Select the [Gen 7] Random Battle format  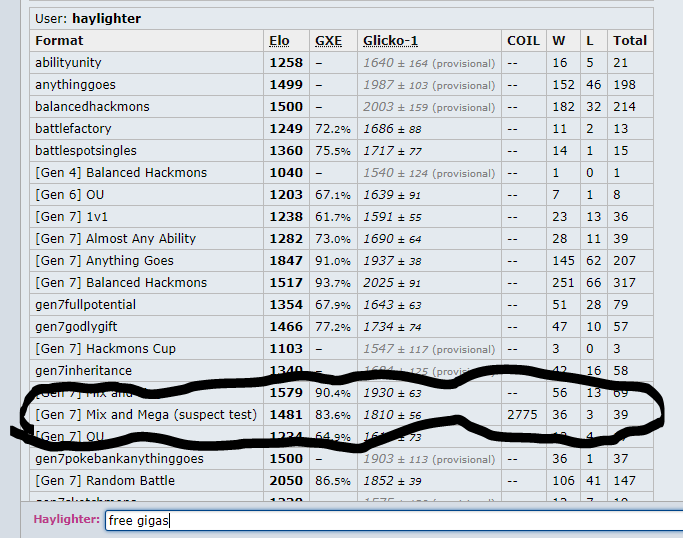point(105,481)
